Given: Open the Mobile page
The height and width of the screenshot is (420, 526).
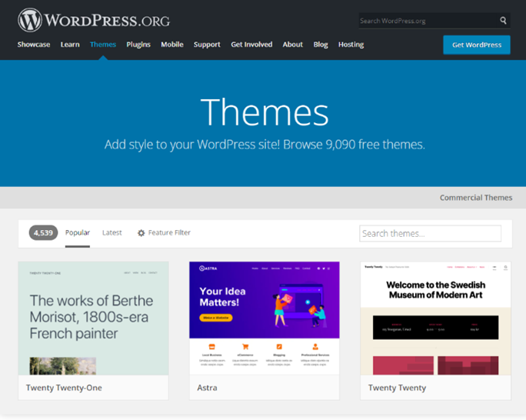Looking at the screenshot, I should pos(172,45).
